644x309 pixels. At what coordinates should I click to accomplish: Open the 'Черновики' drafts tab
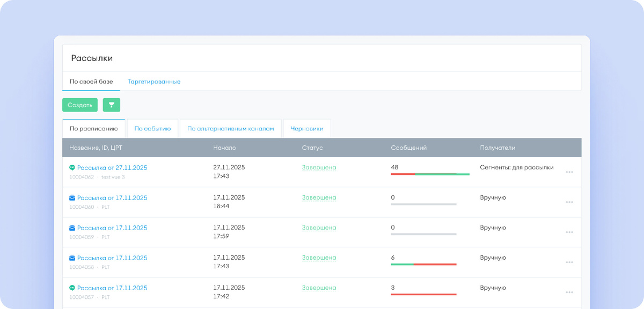[306, 129]
